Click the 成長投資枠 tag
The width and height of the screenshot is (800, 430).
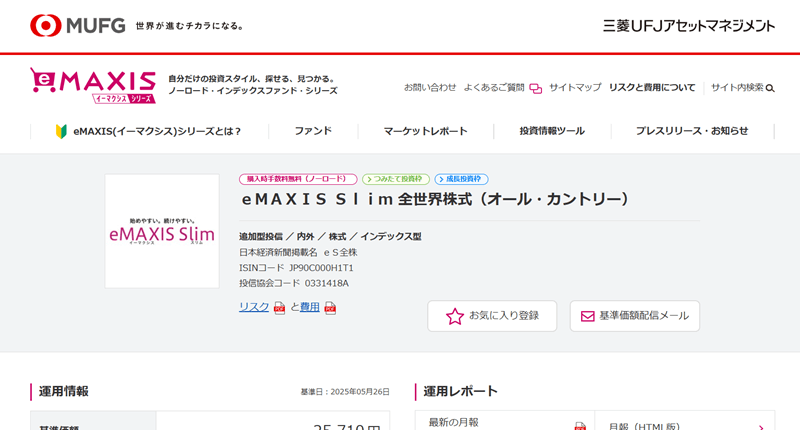[x=461, y=179]
